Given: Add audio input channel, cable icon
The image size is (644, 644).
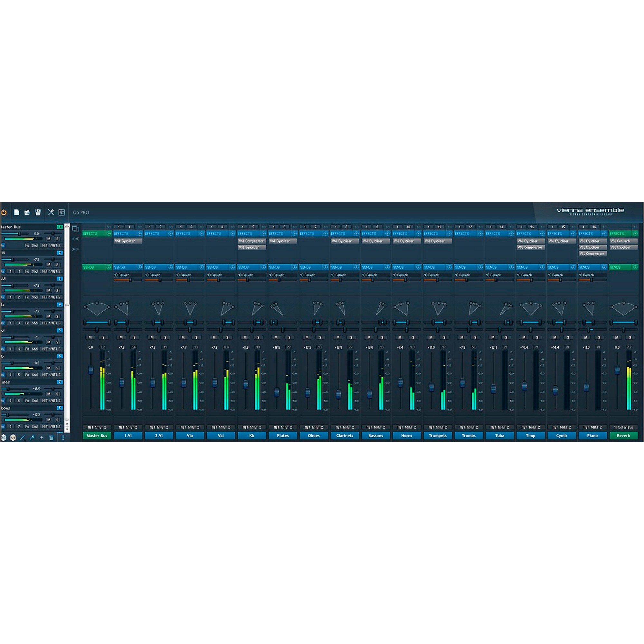Looking at the screenshot, I should click(23, 438).
